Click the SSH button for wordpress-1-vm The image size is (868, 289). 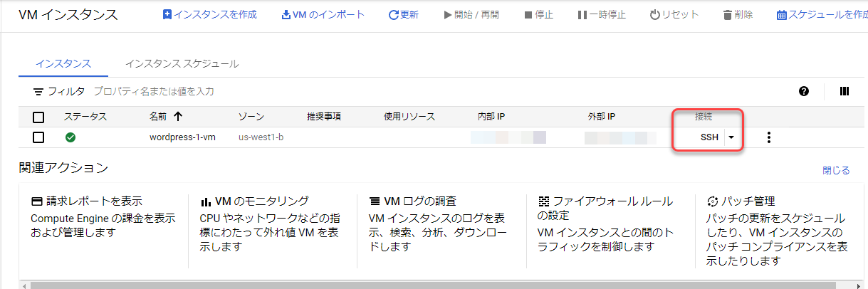[708, 138]
